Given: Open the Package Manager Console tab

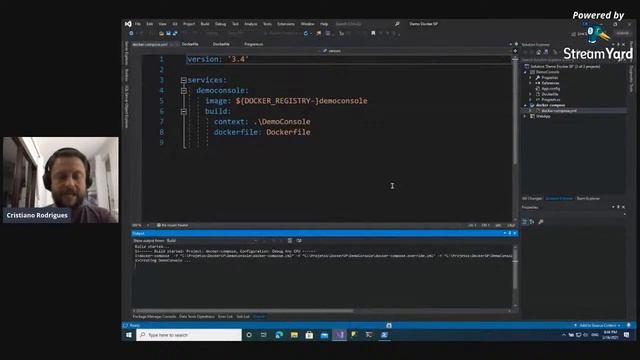Looking at the screenshot, I should (154, 317).
